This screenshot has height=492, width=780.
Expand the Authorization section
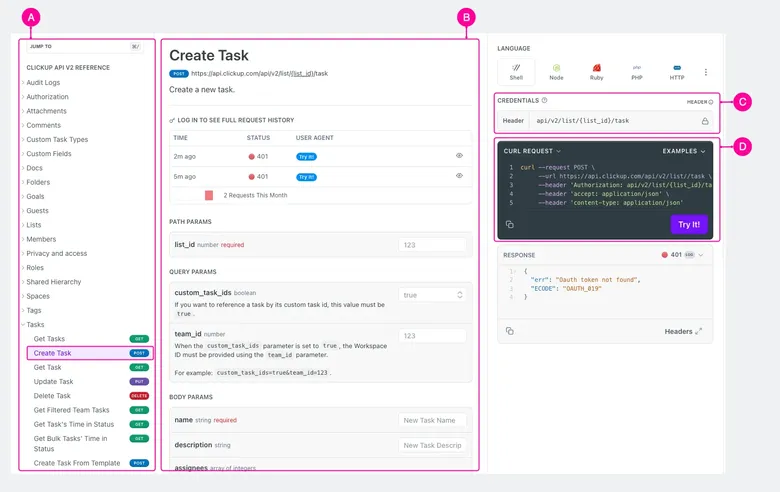click(x=47, y=97)
